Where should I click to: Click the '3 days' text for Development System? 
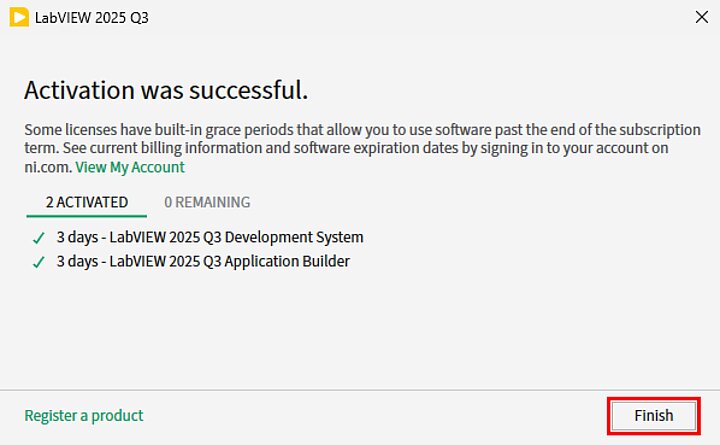pyautogui.click(x=76, y=238)
